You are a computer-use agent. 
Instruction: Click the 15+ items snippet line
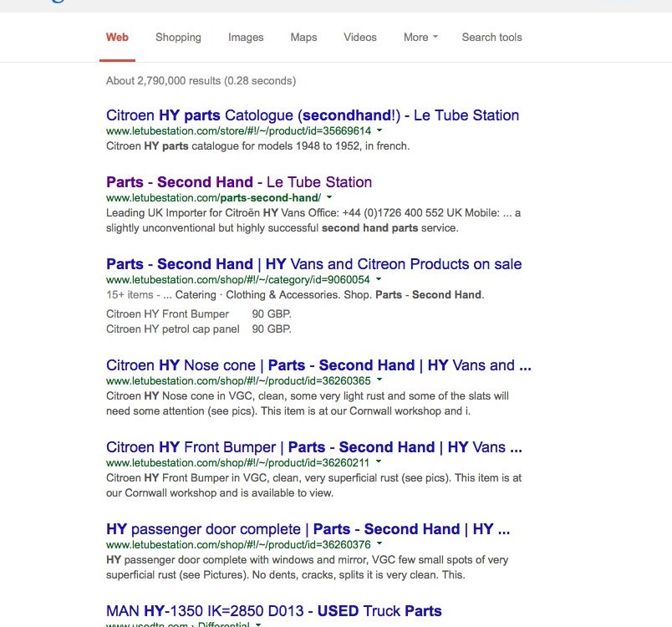point(295,295)
